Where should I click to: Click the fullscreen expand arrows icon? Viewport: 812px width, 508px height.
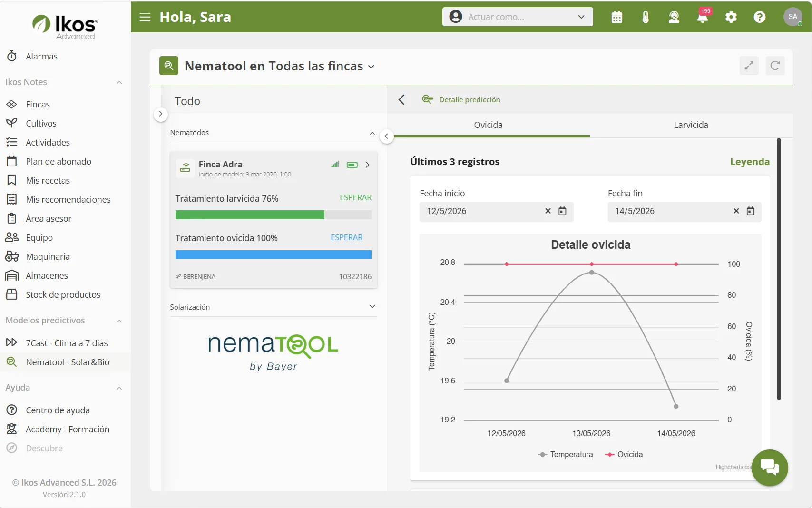click(x=749, y=66)
